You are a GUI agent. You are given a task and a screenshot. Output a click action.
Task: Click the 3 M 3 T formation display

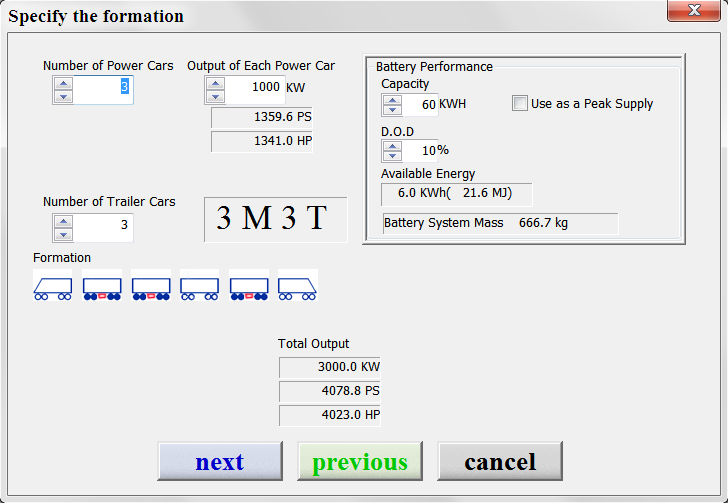276,219
